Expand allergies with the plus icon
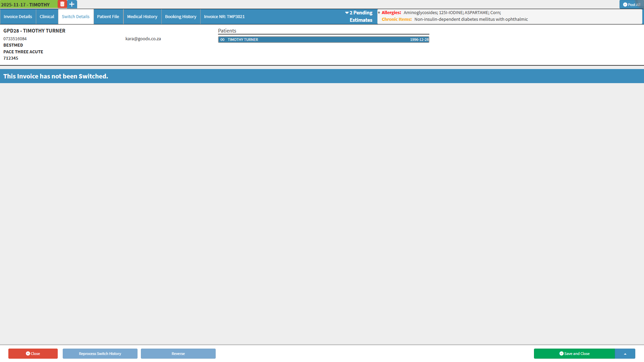The width and height of the screenshot is (644, 362). (379, 13)
